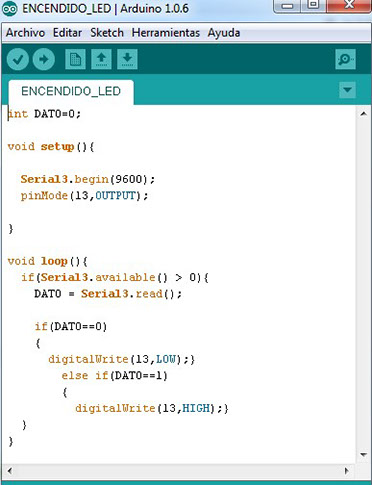Click the horizontal scrollbar left arrow
The height and width of the screenshot is (485, 372).
pyautogui.click(x=10, y=471)
